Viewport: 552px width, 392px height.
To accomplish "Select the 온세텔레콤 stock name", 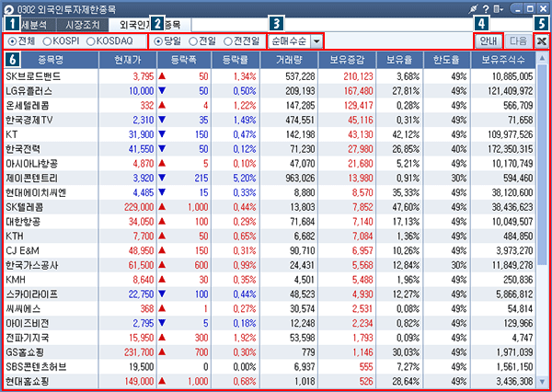I will pos(28,106).
